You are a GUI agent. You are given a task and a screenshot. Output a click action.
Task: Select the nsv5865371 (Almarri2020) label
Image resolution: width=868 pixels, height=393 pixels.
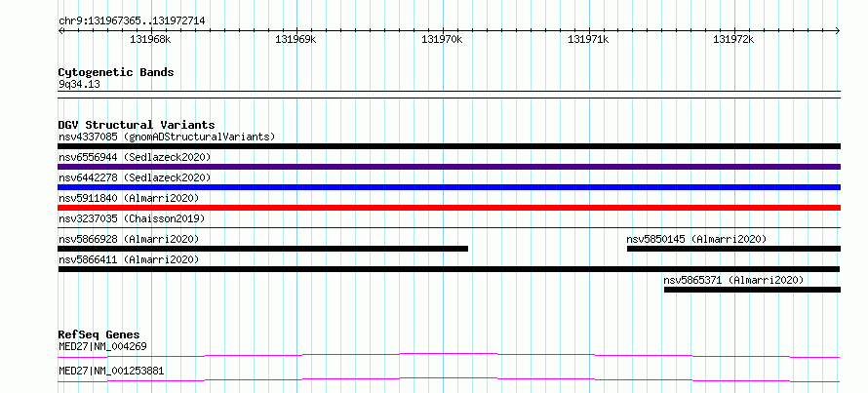point(733,280)
